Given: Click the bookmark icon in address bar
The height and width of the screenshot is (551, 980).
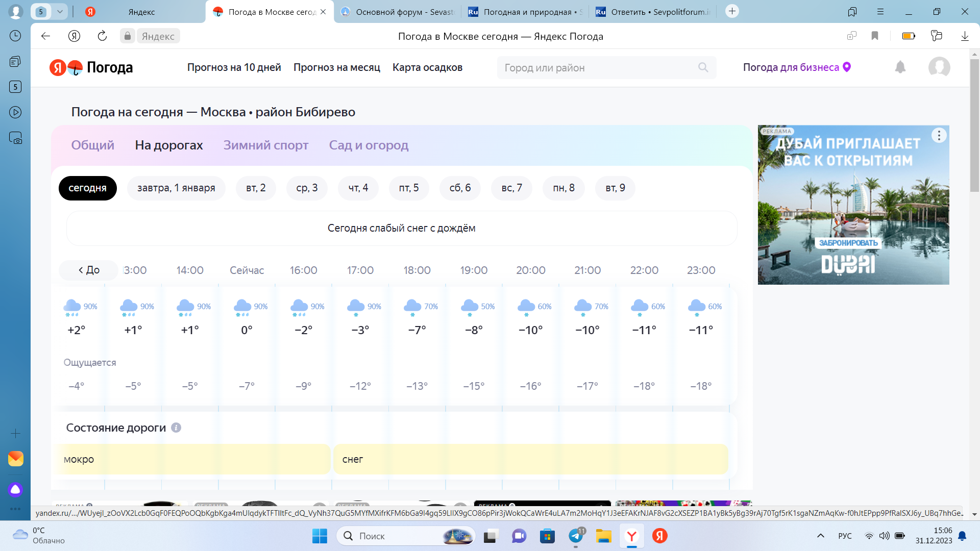Looking at the screenshot, I should point(875,36).
